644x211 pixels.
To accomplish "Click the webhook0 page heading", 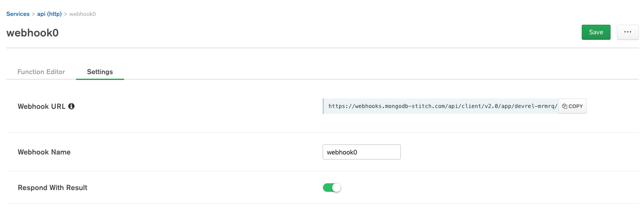I will click(x=33, y=33).
